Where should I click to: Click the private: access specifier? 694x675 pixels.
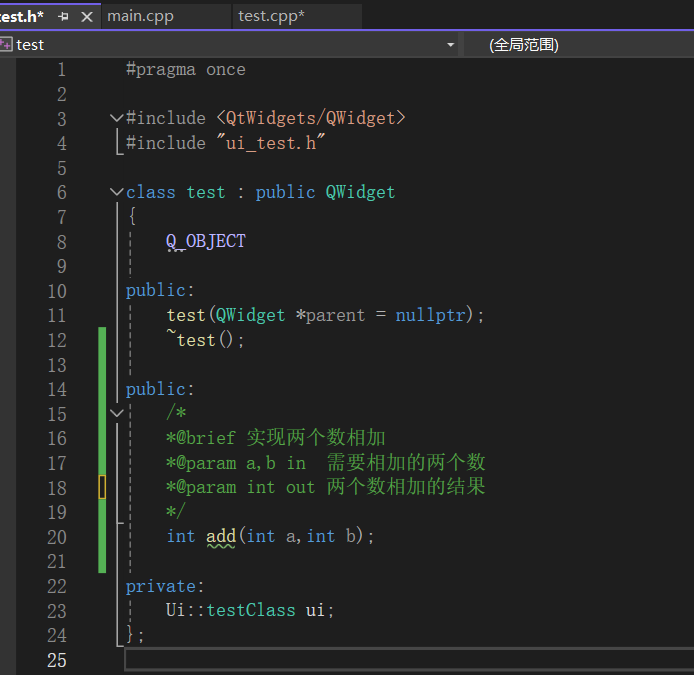click(165, 586)
